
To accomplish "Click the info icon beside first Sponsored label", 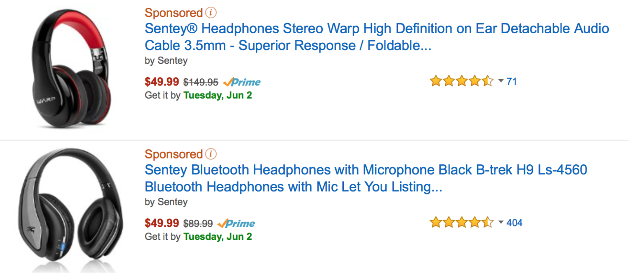I will (x=211, y=13).
